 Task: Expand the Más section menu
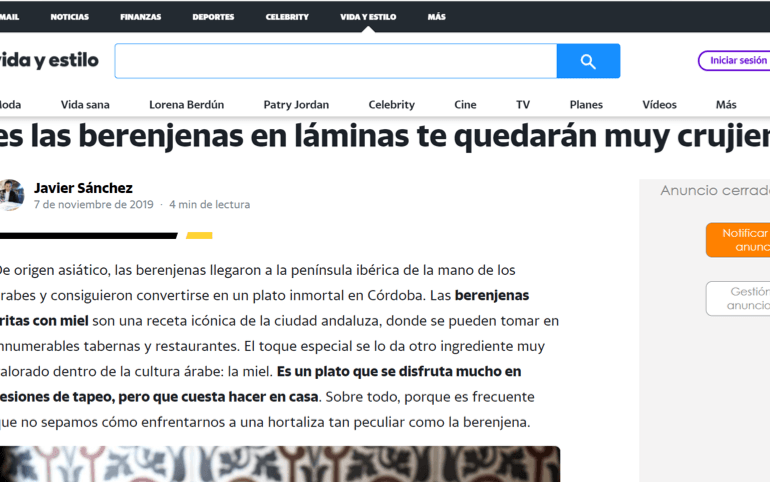point(726,105)
